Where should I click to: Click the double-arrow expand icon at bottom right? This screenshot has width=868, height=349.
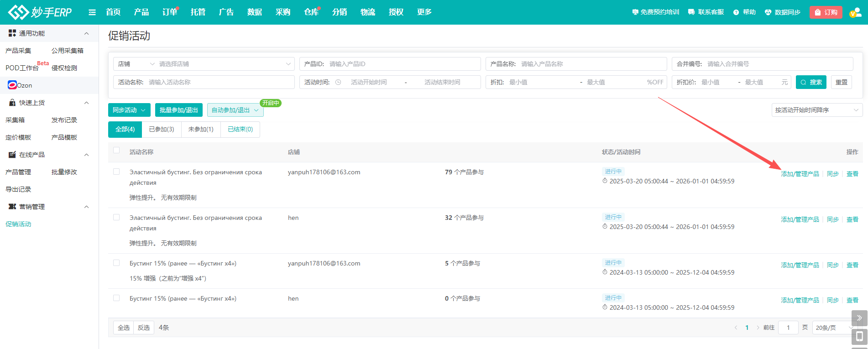[859, 318]
